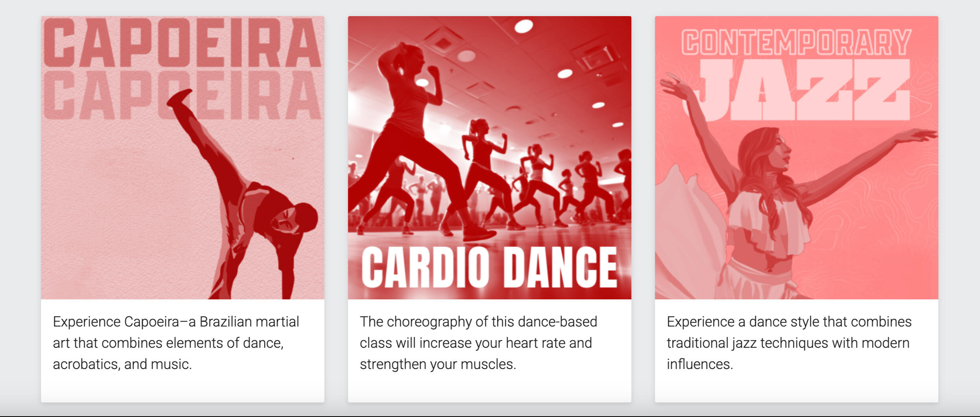The height and width of the screenshot is (417, 980).
Task: Click the capoeira performer's raised foot
Action: coord(179,98)
